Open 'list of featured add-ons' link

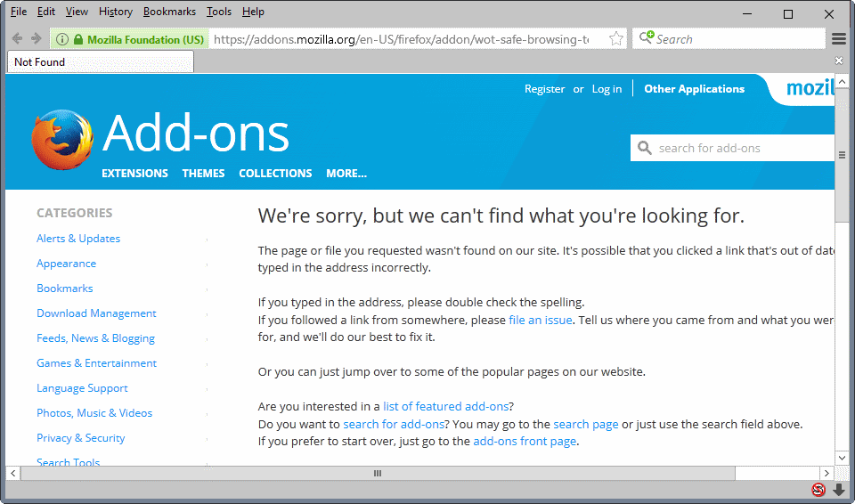[445, 406]
